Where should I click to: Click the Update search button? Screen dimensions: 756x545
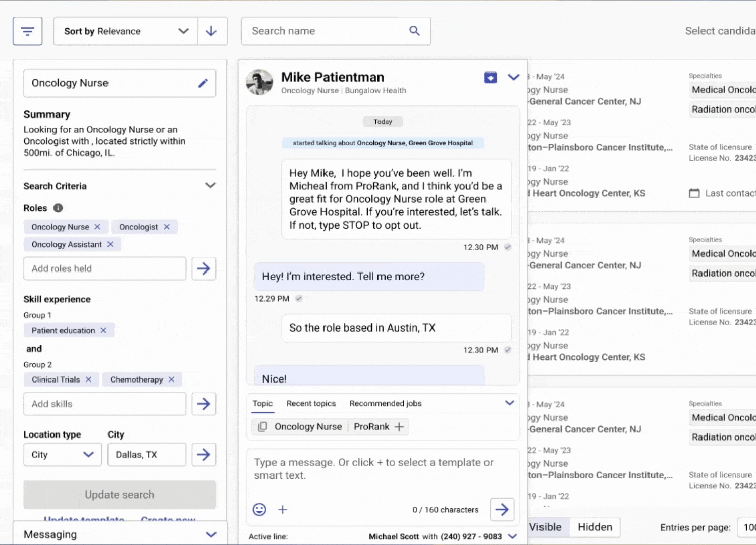(120, 495)
